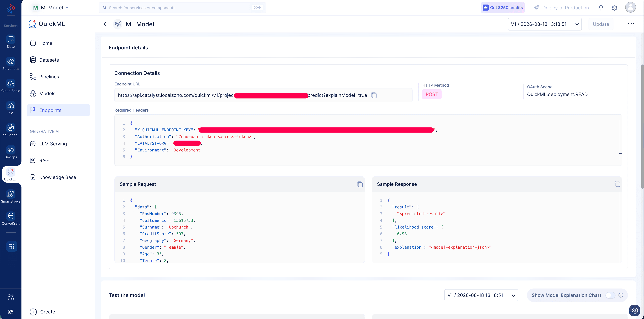Open LLM Serving in the sidebar
Screen dimensions: 644x319
(58, 144)
